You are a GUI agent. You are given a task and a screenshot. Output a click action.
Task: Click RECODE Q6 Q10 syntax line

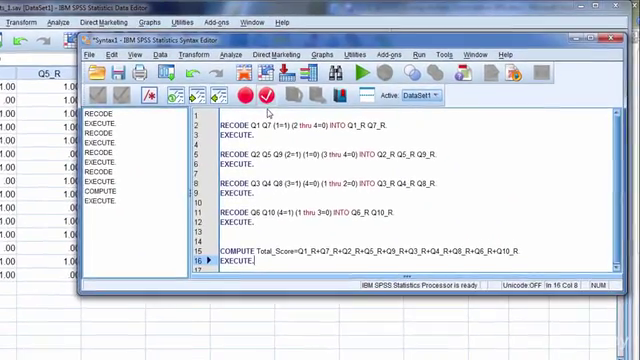click(x=307, y=213)
